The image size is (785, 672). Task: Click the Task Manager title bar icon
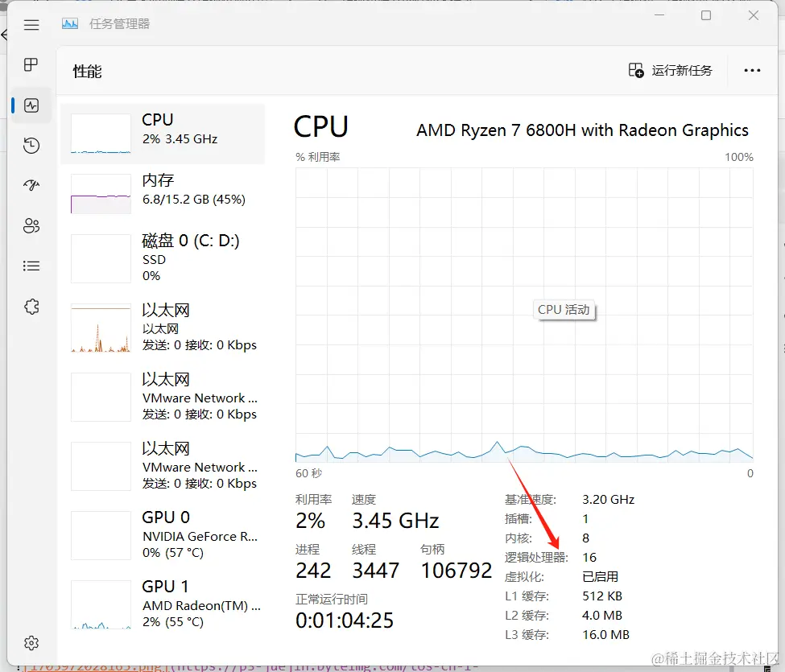point(70,24)
